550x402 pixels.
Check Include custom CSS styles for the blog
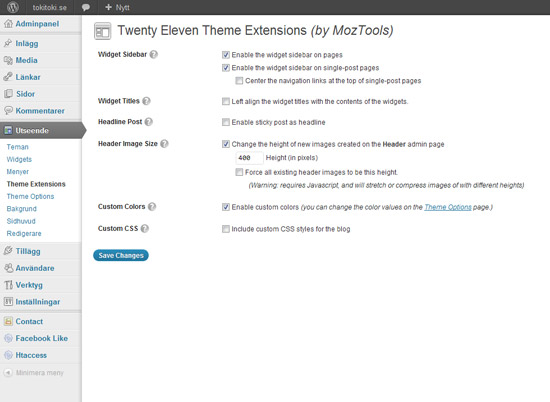pos(226,229)
